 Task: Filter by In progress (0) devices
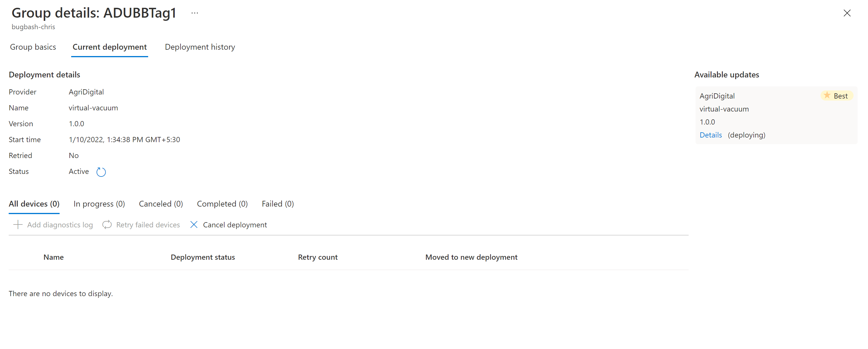coord(99,204)
